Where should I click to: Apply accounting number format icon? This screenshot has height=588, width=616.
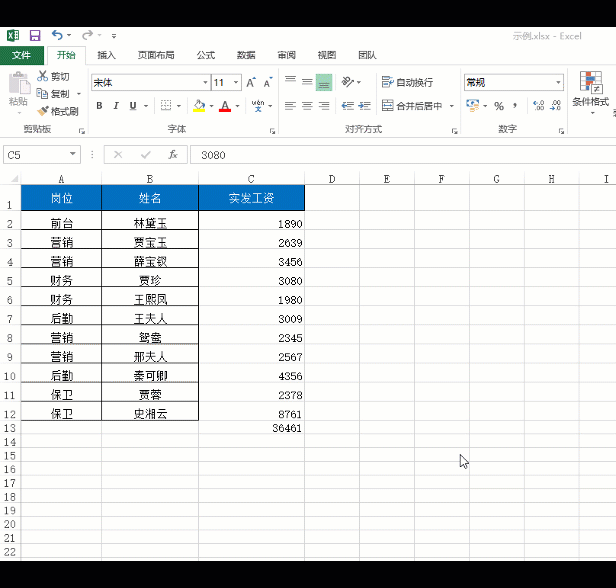[473, 105]
